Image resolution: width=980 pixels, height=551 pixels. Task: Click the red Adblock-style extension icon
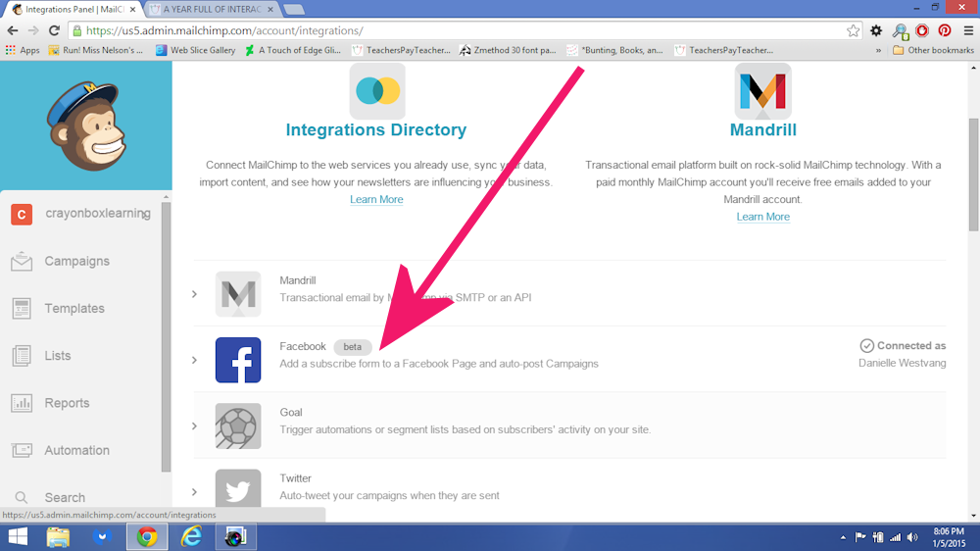(x=922, y=30)
